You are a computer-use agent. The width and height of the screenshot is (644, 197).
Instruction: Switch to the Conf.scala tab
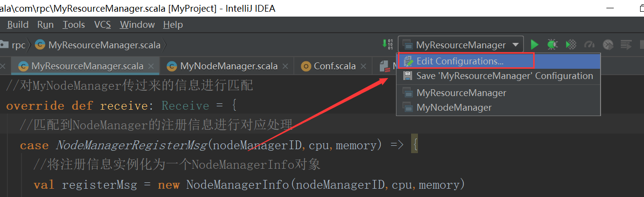[334, 66]
